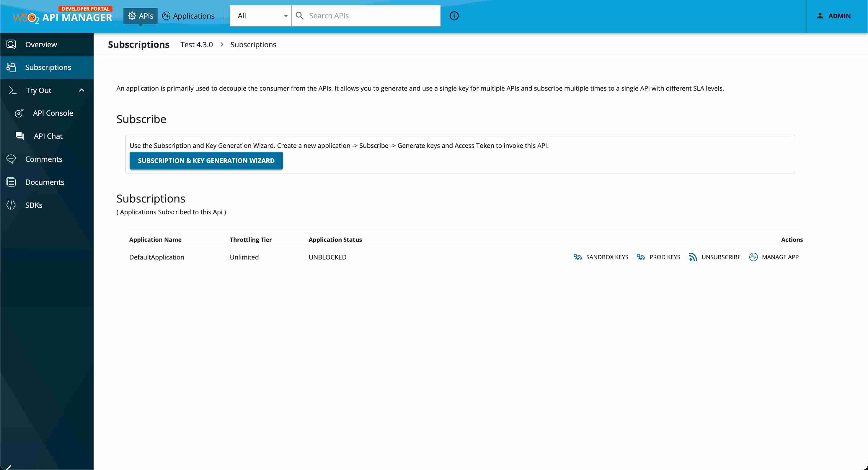Open the All API type dropdown
Screen dimensions: 868x470
tap(260, 16)
